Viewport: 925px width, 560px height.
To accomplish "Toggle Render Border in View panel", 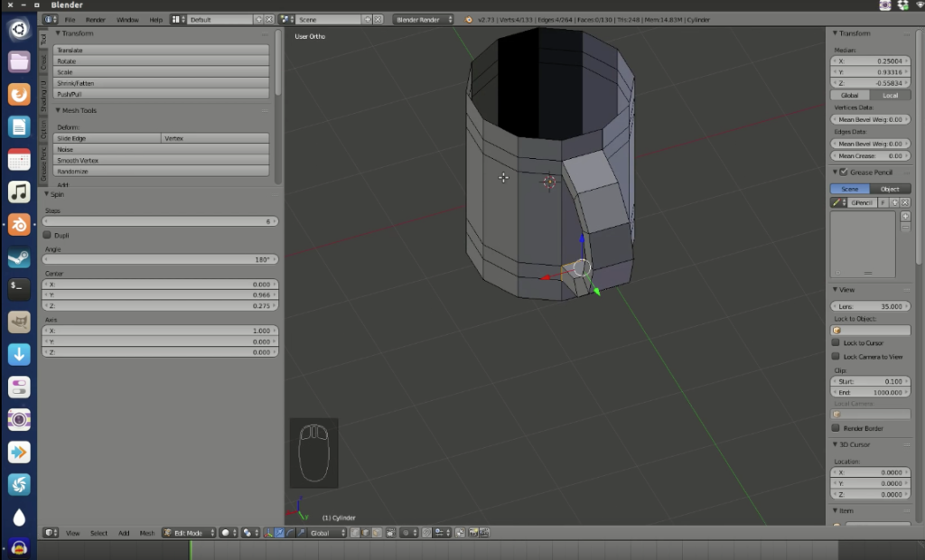I will (836, 427).
